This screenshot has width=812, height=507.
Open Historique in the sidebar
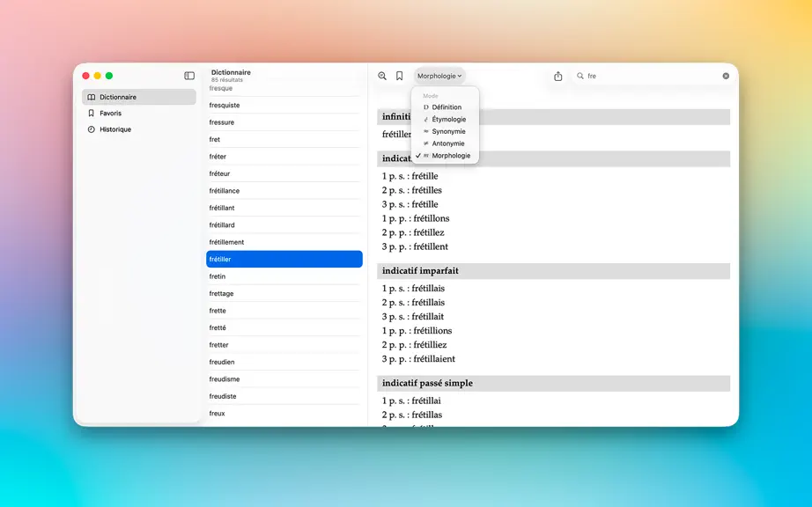point(139,129)
